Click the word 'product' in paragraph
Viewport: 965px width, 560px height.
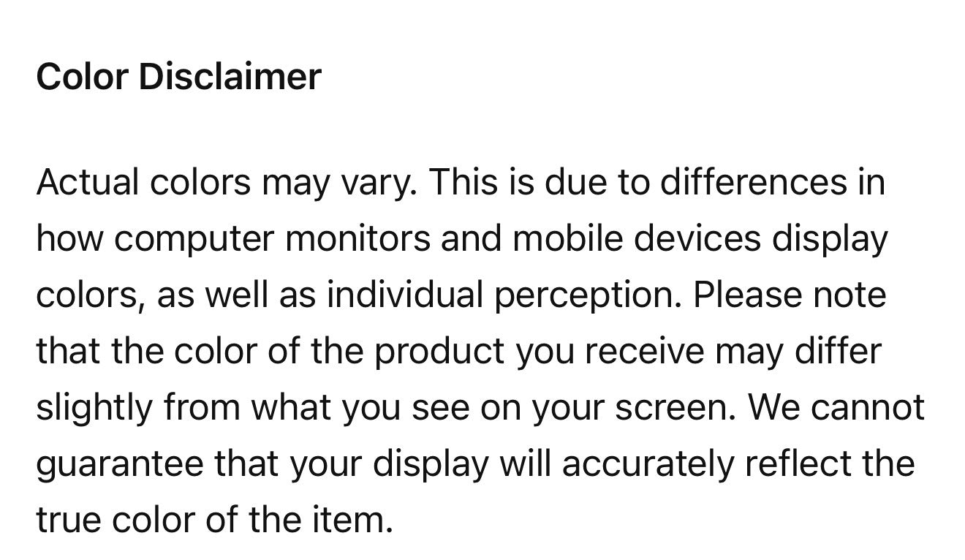440,352
